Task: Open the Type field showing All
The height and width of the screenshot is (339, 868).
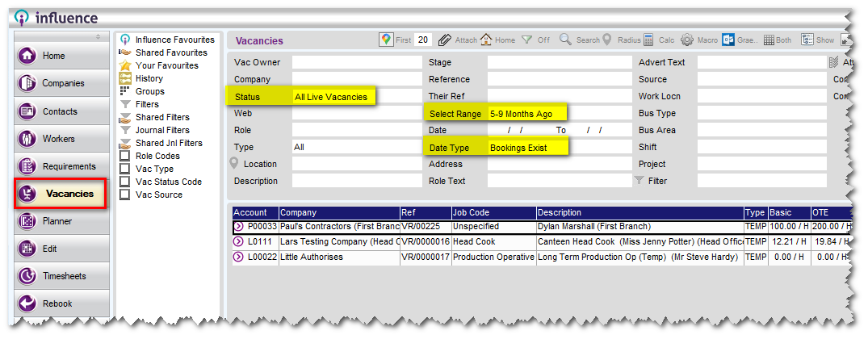Action: [x=357, y=147]
